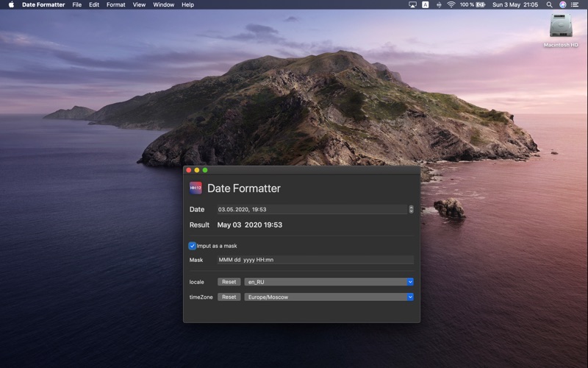The image size is (588, 368).
Task: Open the en_RU locale dropdown
Action: click(x=329, y=282)
